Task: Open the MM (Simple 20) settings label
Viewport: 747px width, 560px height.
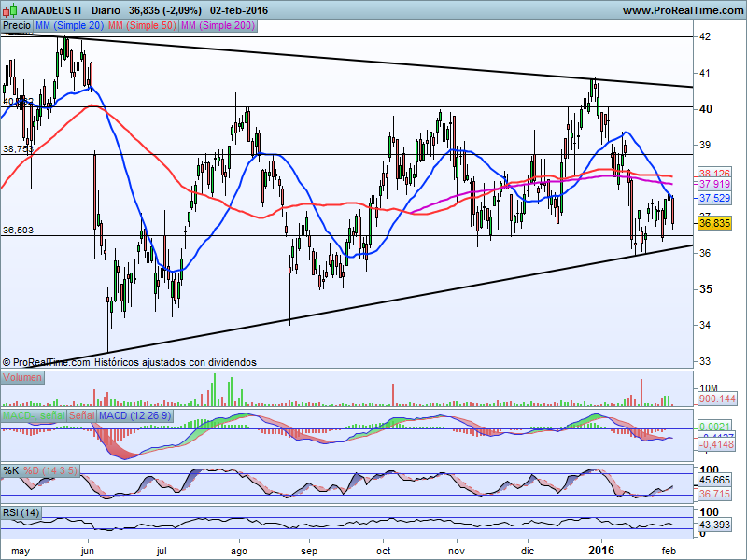Action: (69, 25)
